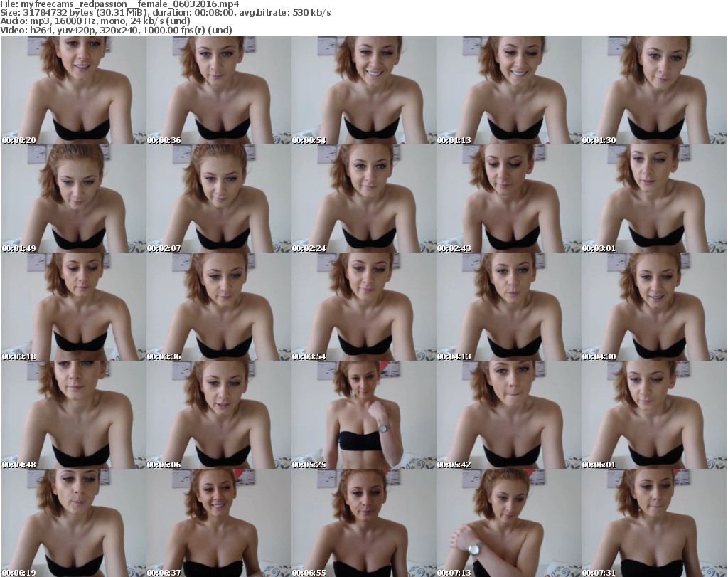Click the thumbnail timestamped 00:07:13

click(509, 523)
